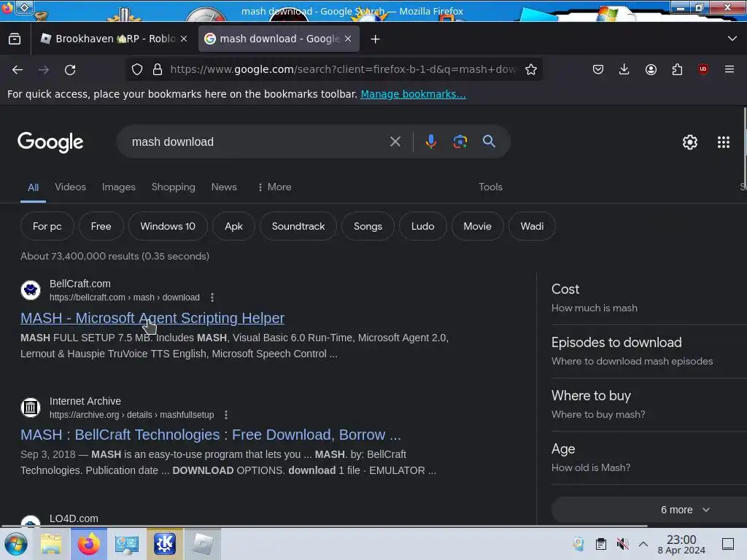Open the Google apps grid
The height and width of the screenshot is (560, 747).
tap(724, 142)
